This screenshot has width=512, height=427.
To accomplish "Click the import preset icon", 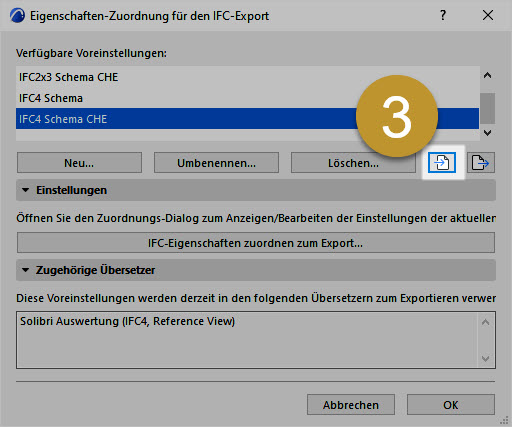I will click(442, 163).
